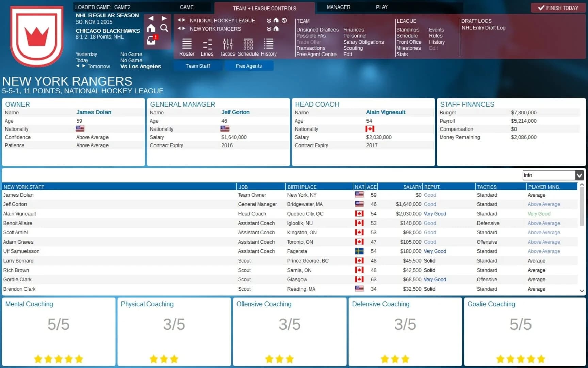View the NHL Entry Draft Log
Screen dimensions: 588x368
coord(484,28)
